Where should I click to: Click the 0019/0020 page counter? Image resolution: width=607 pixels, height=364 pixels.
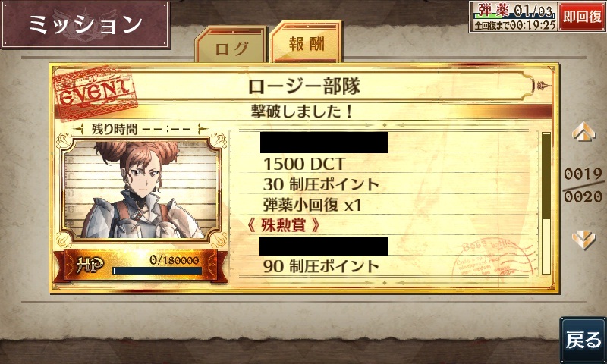click(583, 185)
